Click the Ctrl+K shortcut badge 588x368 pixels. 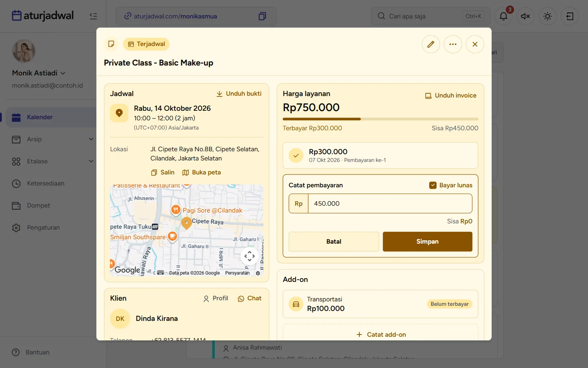(473, 16)
